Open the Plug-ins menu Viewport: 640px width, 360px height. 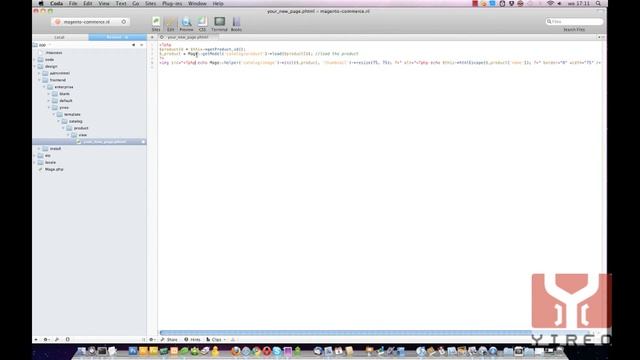[172, 3]
